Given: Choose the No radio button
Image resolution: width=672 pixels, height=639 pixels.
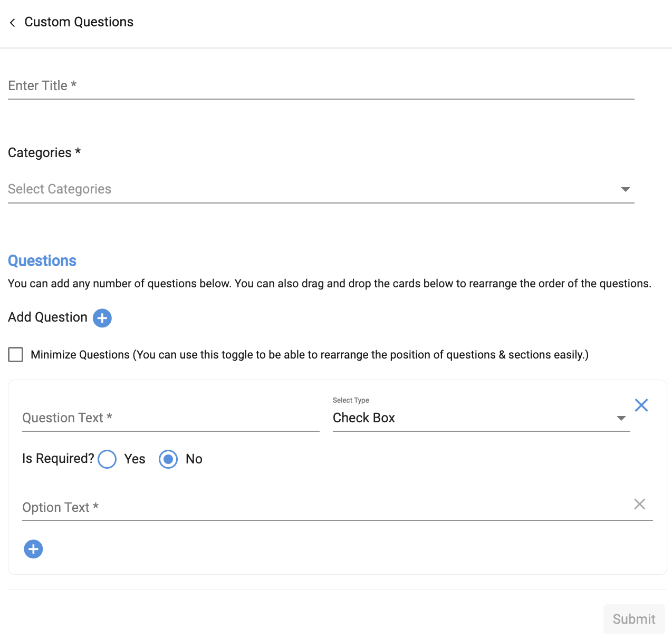Looking at the screenshot, I should click(x=168, y=459).
